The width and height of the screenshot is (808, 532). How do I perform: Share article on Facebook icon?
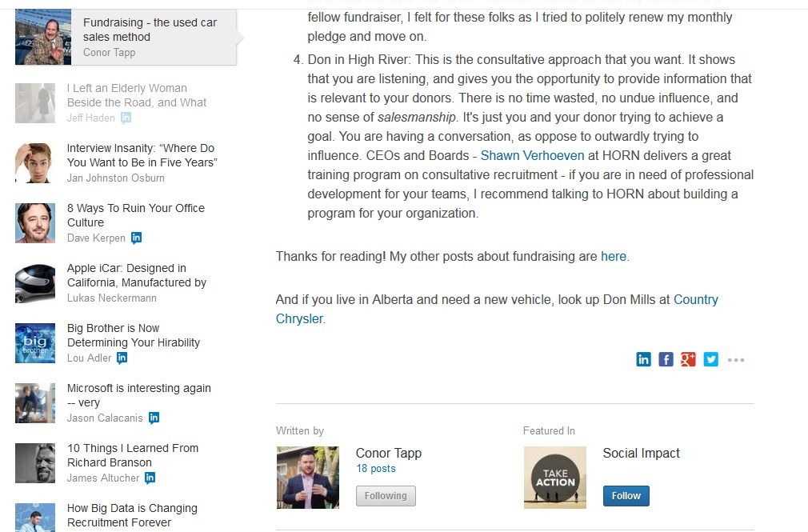coord(666,359)
